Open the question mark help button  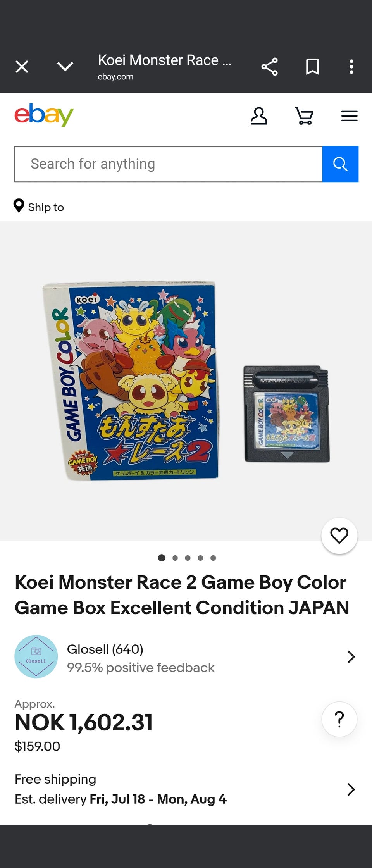click(x=339, y=719)
